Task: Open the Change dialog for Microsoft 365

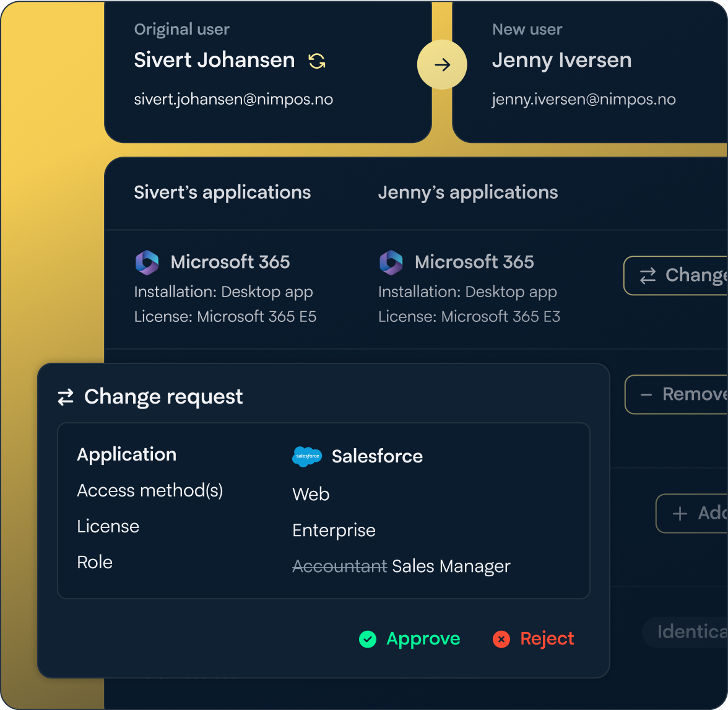Action: click(x=681, y=275)
